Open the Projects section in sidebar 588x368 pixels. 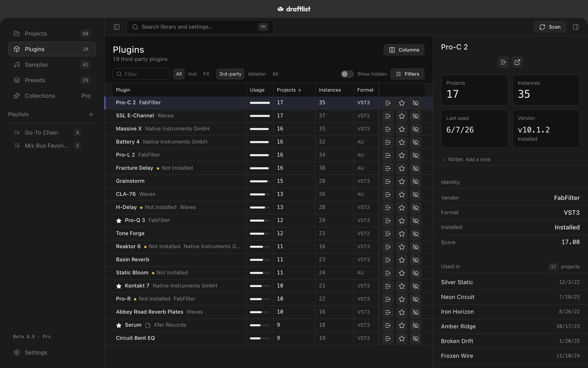coord(52,34)
